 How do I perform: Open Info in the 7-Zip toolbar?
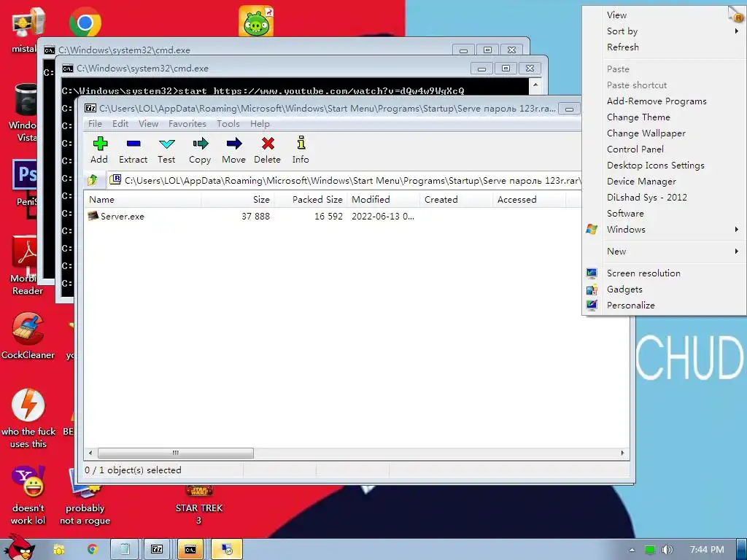pyautogui.click(x=301, y=150)
